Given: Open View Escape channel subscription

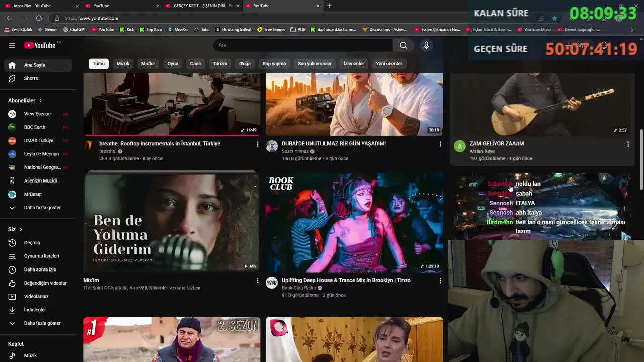Looking at the screenshot, I should (38, 114).
